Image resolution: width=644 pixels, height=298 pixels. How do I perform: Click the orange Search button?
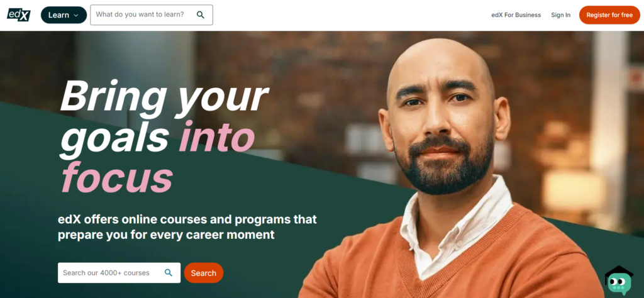click(x=204, y=273)
